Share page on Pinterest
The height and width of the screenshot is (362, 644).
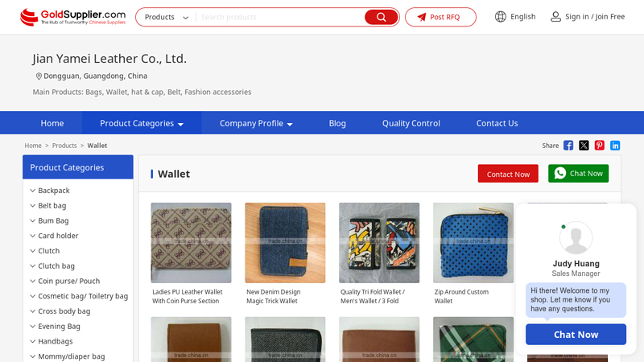599,146
